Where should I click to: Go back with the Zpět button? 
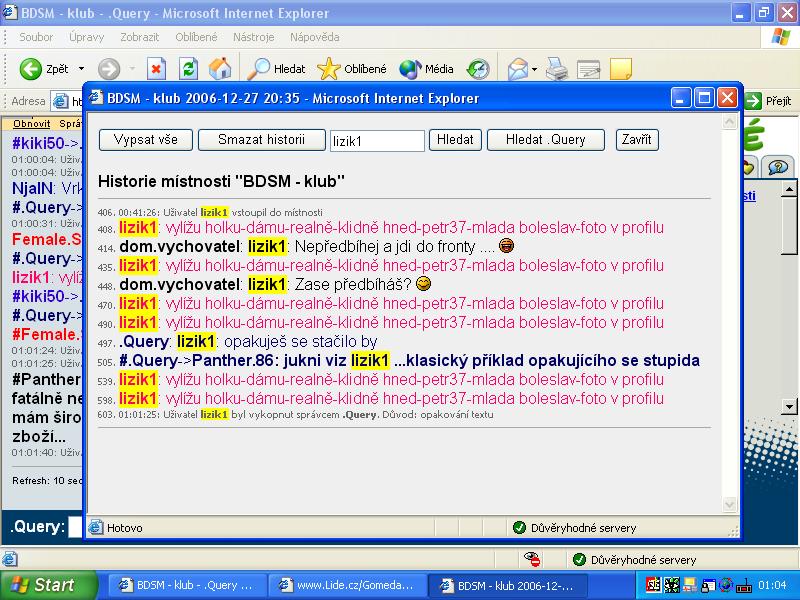pyautogui.click(x=43, y=69)
